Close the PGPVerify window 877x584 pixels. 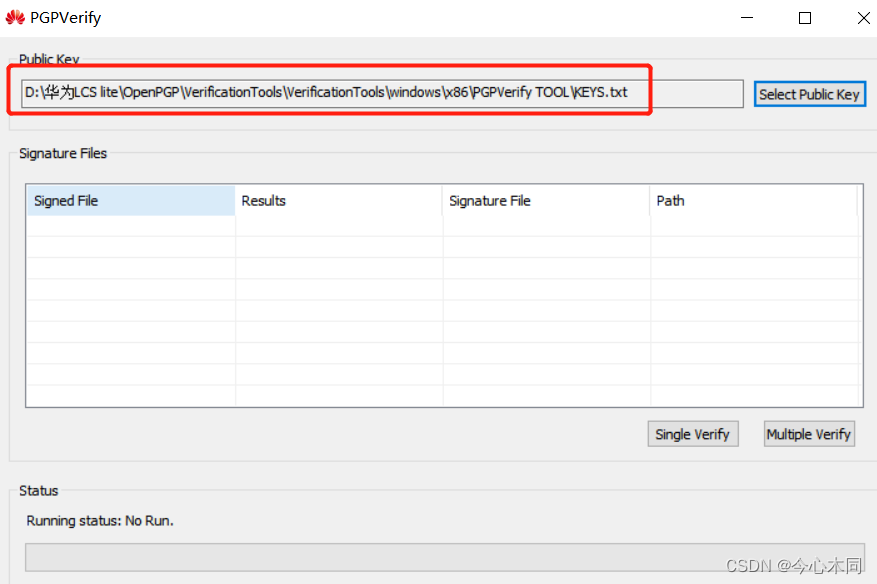point(863,18)
